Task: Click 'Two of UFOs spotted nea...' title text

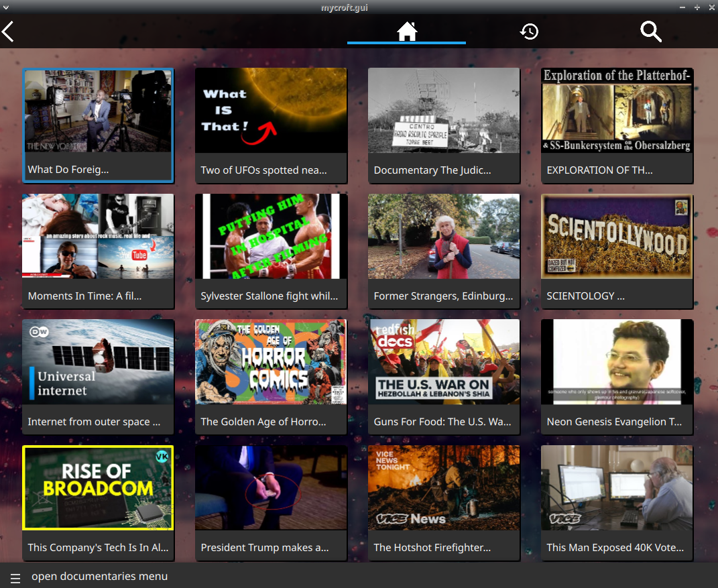Action: [263, 170]
